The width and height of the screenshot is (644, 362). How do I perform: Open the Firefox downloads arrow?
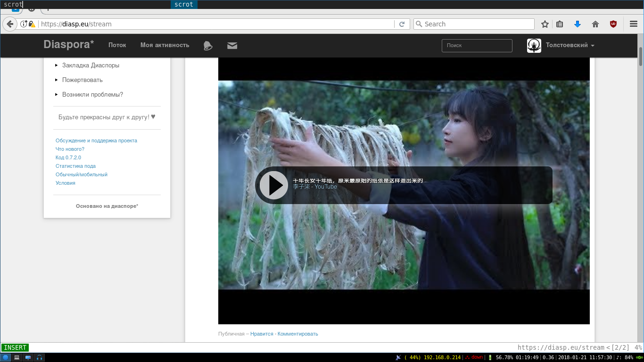click(x=577, y=24)
